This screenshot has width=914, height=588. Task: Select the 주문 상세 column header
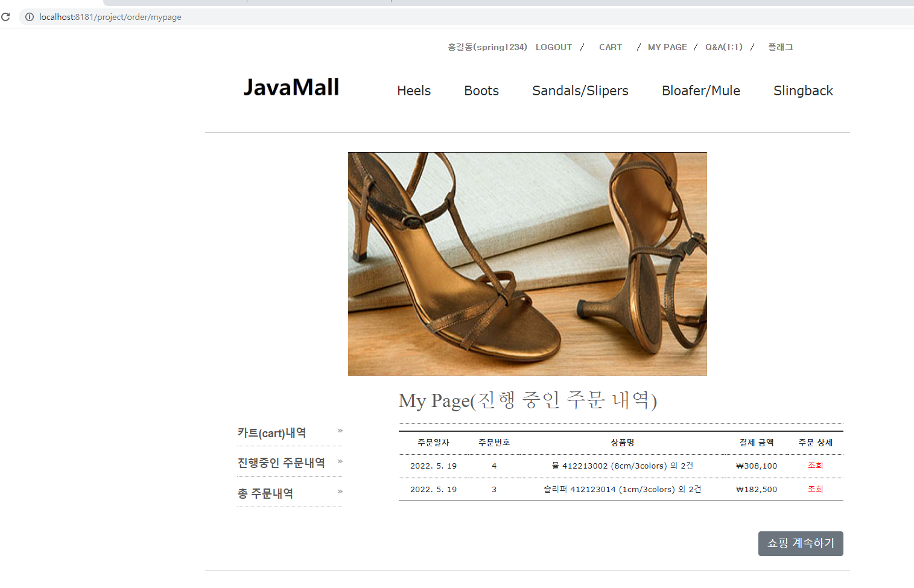click(816, 442)
